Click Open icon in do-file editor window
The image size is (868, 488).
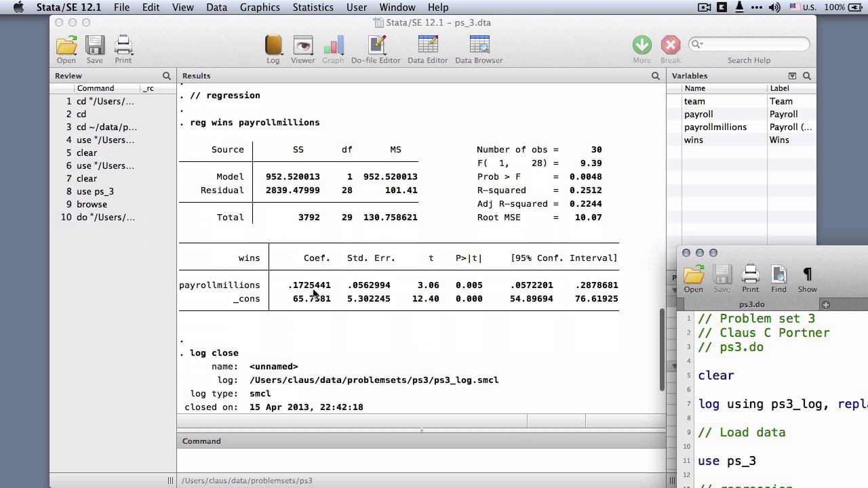(694, 275)
